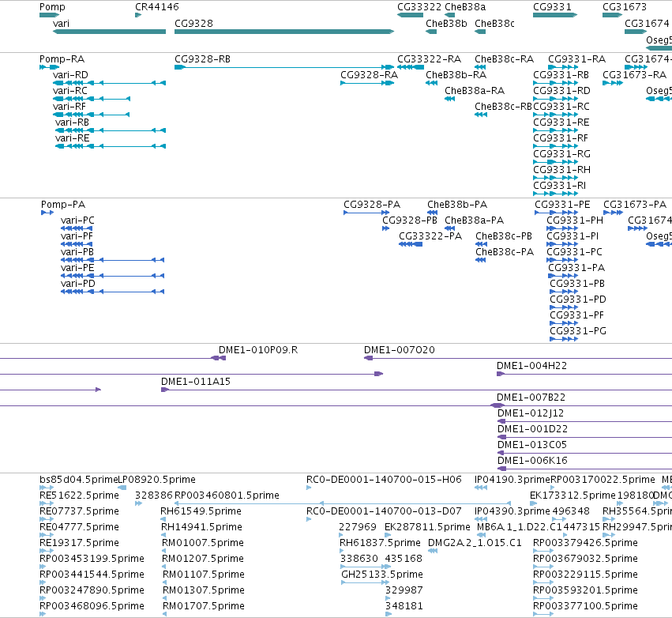Select the vari-PC protein label
The width and height of the screenshot is (672, 618).
(x=77, y=220)
